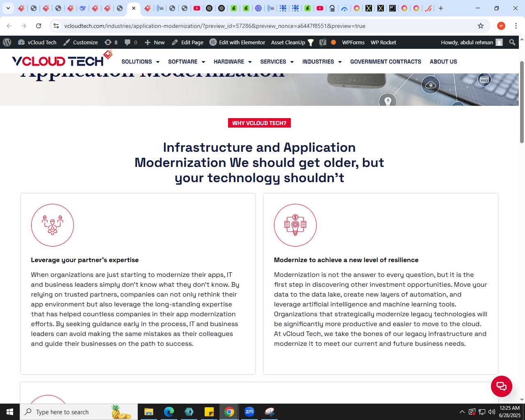
Task: View site information icon
Action: [56, 26]
